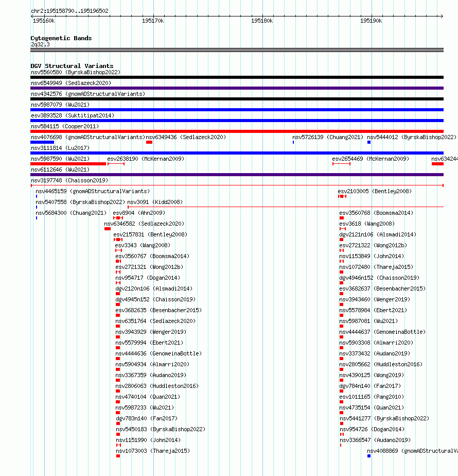Screen dimensions: 458x476
Task: Click nsv4390125 (Wong2019) label
Action: pos(372,375)
